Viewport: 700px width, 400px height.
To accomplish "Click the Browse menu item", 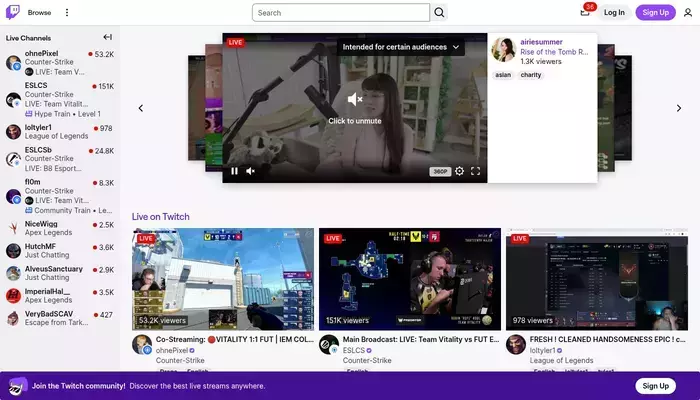I will pos(39,12).
